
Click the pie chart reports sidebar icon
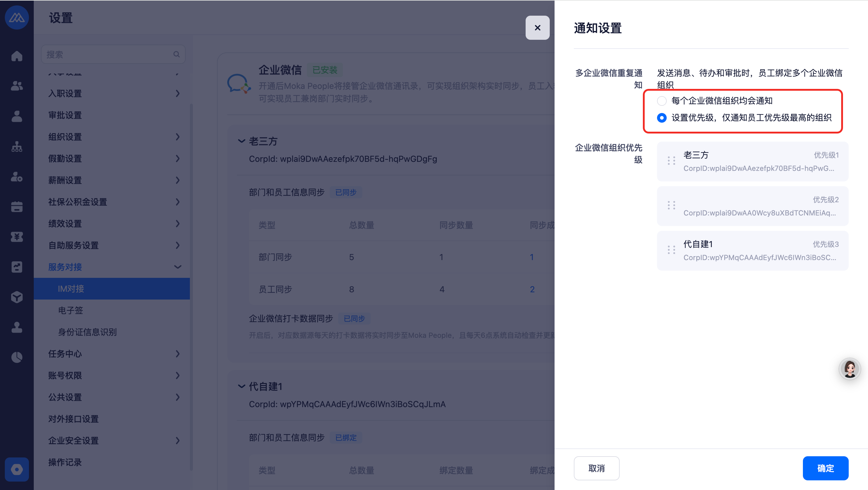[17, 357]
